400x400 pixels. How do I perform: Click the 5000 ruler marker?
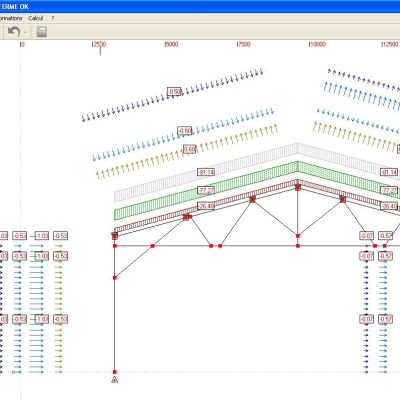pyautogui.click(x=171, y=44)
